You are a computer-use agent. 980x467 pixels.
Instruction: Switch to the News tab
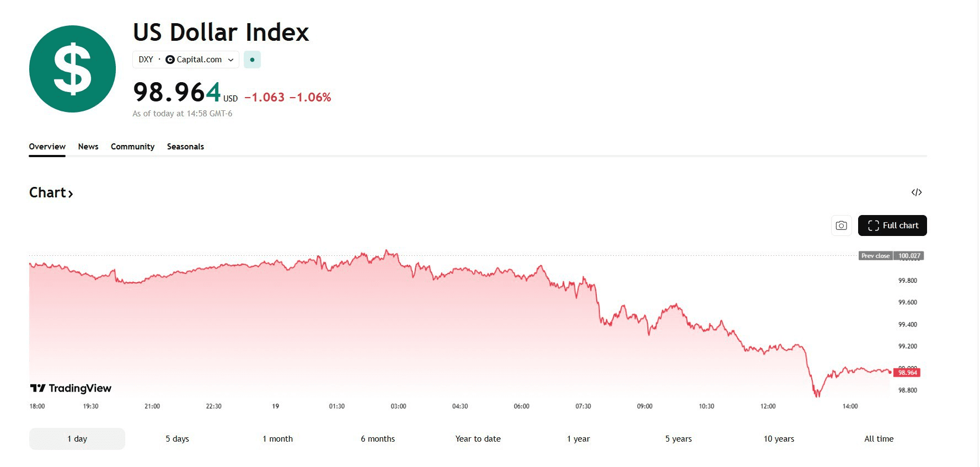(x=88, y=147)
